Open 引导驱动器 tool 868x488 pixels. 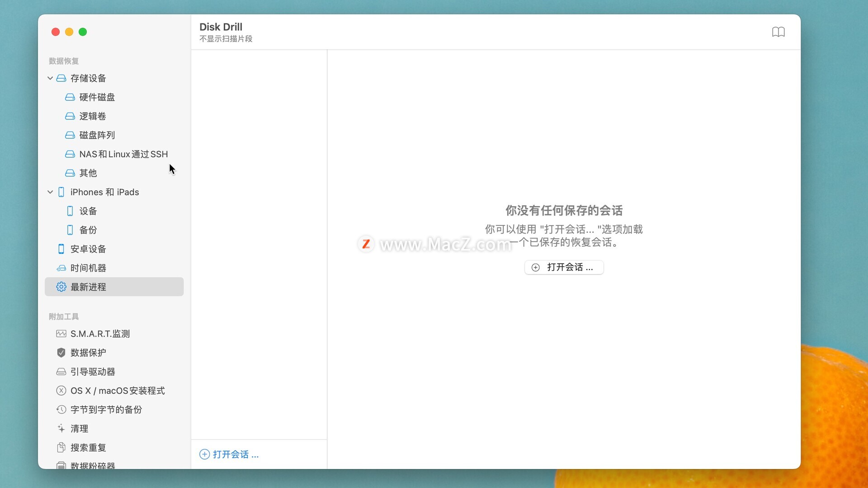pos(93,372)
